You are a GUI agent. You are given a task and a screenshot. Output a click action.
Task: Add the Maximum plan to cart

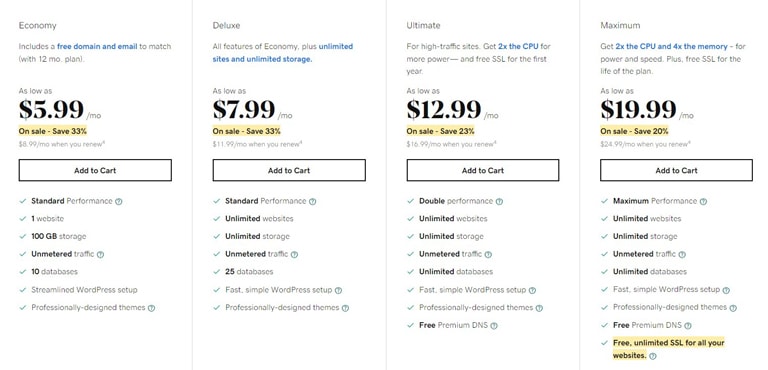click(676, 170)
